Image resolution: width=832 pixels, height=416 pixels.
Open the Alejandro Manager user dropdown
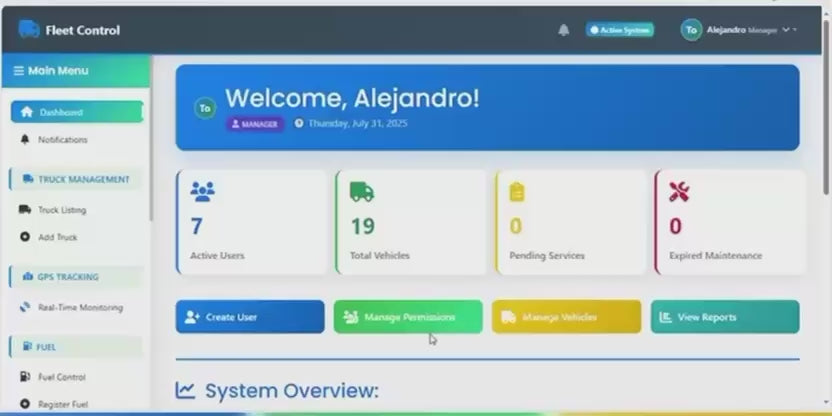point(740,30)
